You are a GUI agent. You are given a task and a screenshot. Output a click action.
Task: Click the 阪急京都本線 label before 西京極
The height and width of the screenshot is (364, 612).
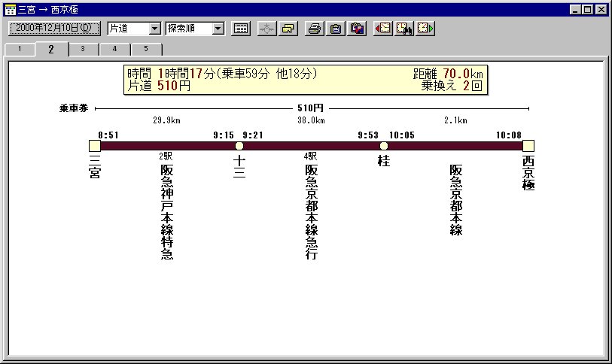pyautogui.click(x=455, y=200)
